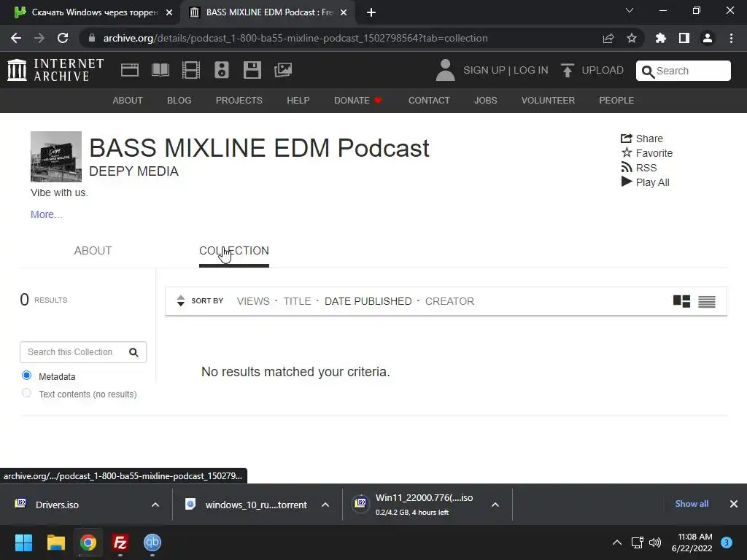
Task: Open the Video (film strip) media icon
Action: [191, 70]
